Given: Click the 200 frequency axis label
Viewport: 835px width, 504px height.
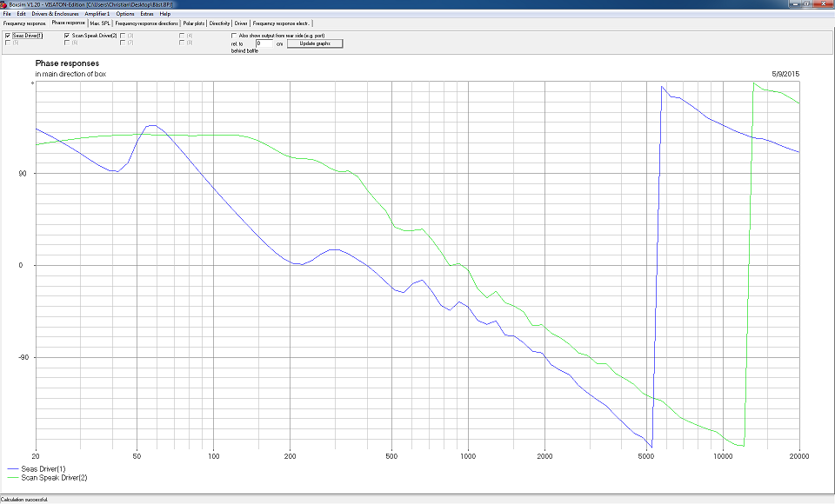Looking at the screenshot, I should (290, 456).
